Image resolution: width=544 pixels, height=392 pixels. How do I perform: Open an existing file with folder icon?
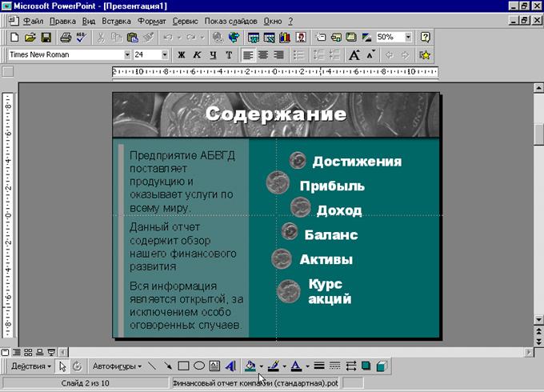pyautogui.click(x=30, y=37)
